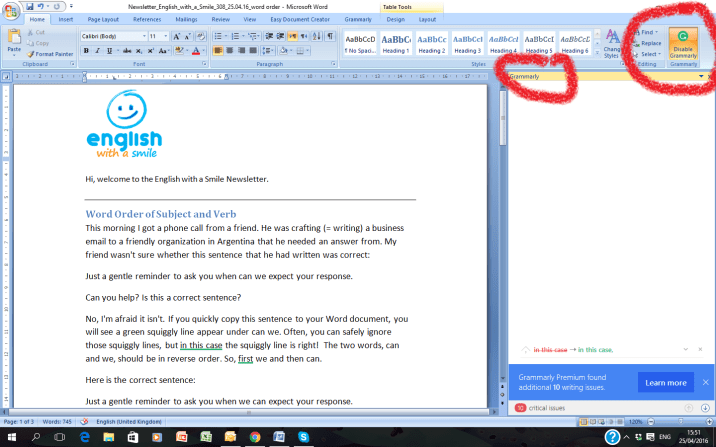The height and width of the screenshot is (447, 716).
Task: Toggle Italic formatting
Action: pyautogui.click(x=97, y=51)
